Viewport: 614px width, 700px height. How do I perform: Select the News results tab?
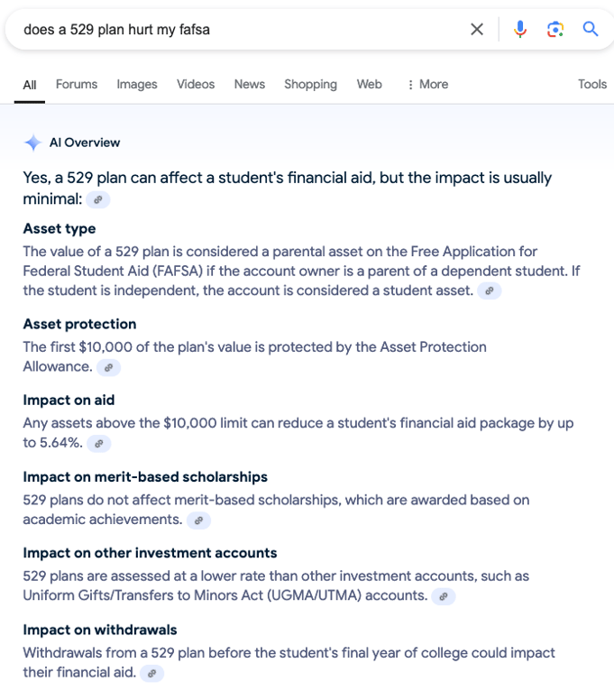tap(250, 85)
